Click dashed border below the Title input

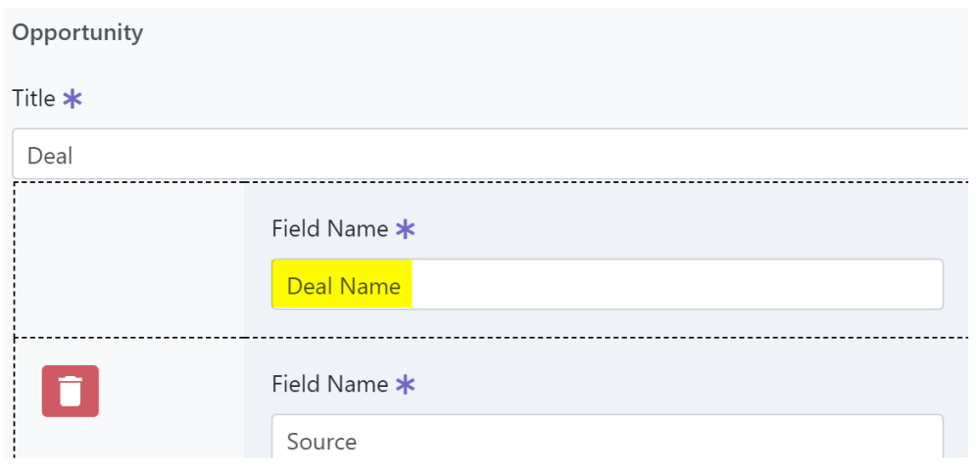[x=490, y=183]
